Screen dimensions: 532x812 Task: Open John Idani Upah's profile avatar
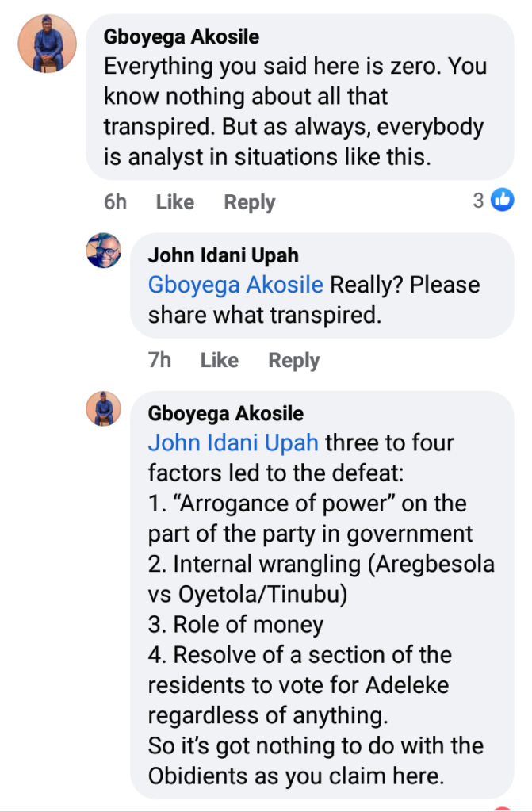click(x=103, y=251)
